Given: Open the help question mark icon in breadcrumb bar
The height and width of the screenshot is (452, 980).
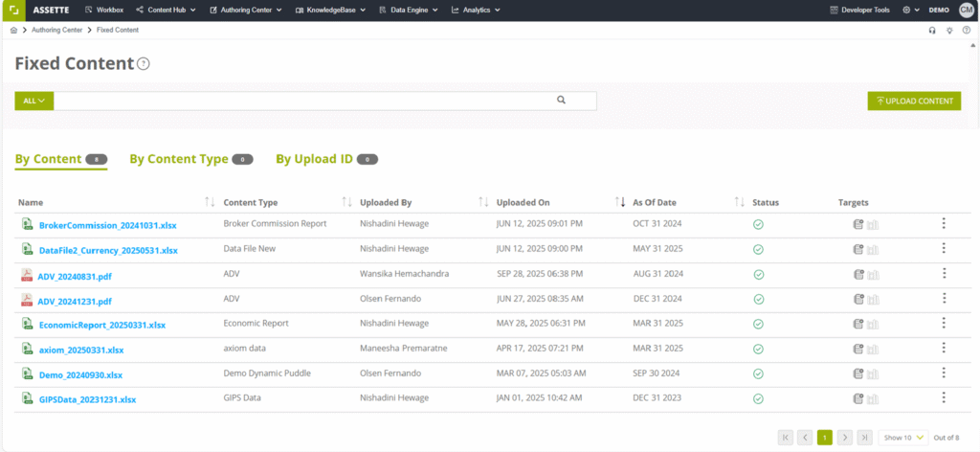Looking at the screenshot, I should click(966, 30).
